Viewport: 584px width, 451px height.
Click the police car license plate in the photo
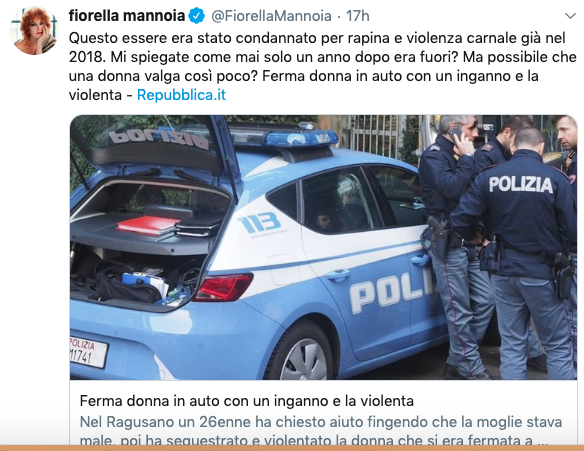pos(88,352)
